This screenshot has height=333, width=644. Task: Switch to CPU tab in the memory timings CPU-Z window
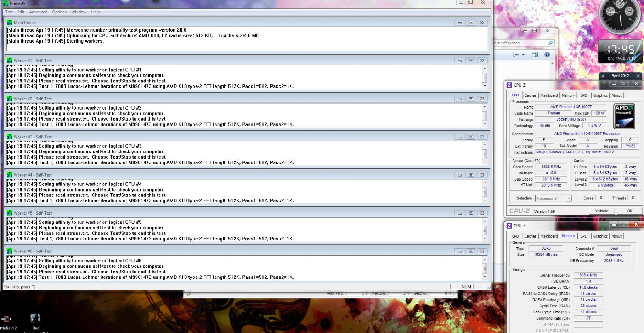(x=515, y=236)
